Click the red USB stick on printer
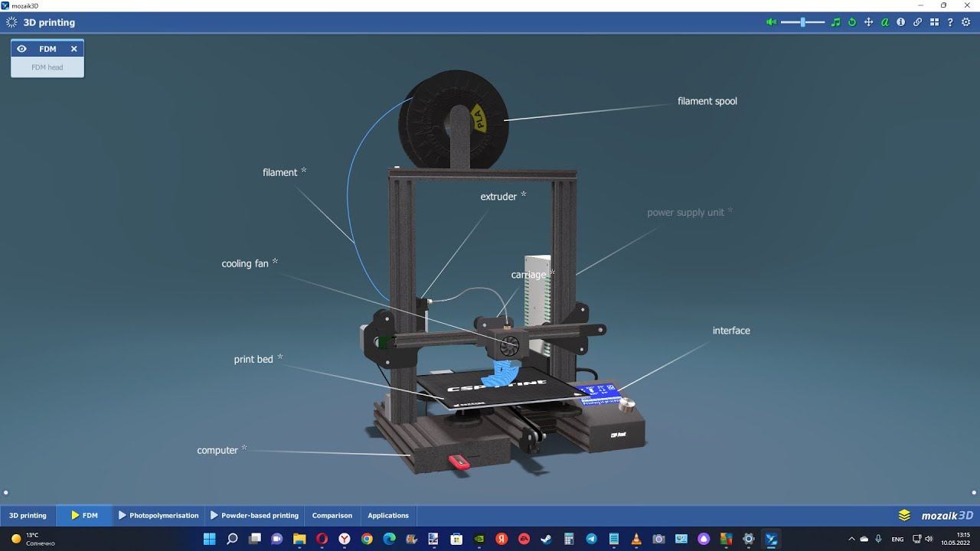The image size is (980, 551). click(459, 462)
